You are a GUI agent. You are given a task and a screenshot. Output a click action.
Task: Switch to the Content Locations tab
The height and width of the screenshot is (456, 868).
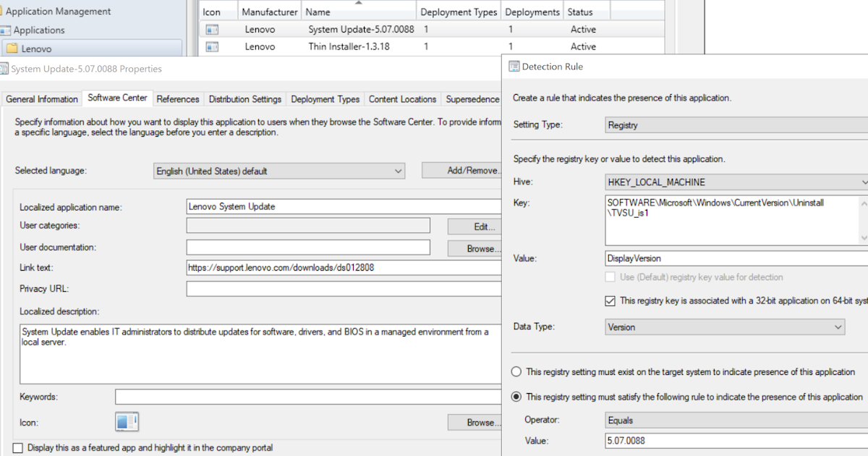point(403,99)
